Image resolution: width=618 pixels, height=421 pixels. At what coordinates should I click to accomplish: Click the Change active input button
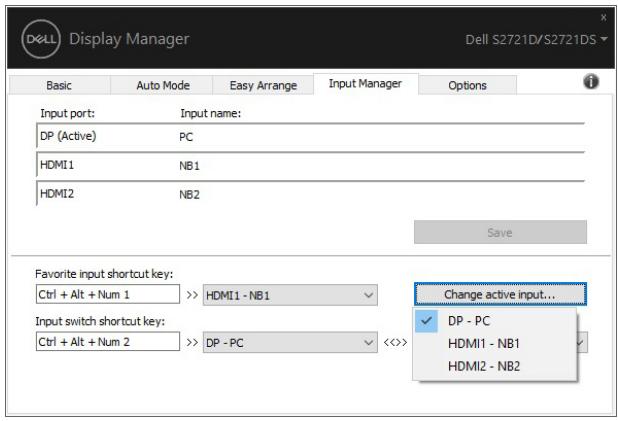click(x=500, y=294)
